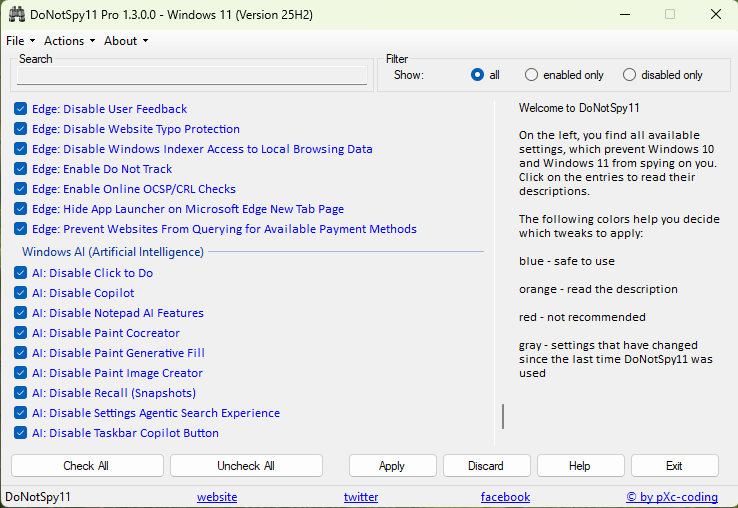Uncheck AI: Disable Taskbar Copilot Button
Image resolution: width=738 pixels, height=508 pixels.
(20, 433)
